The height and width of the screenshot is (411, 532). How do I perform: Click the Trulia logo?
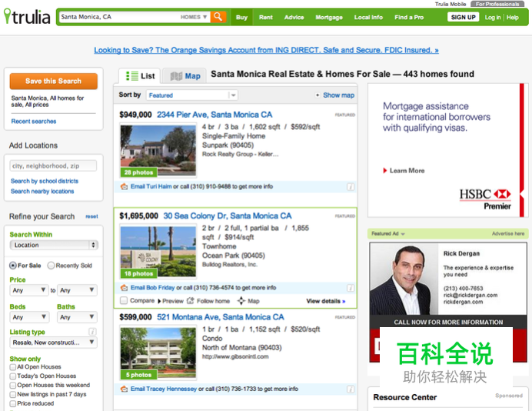click(x=27, y=17)
